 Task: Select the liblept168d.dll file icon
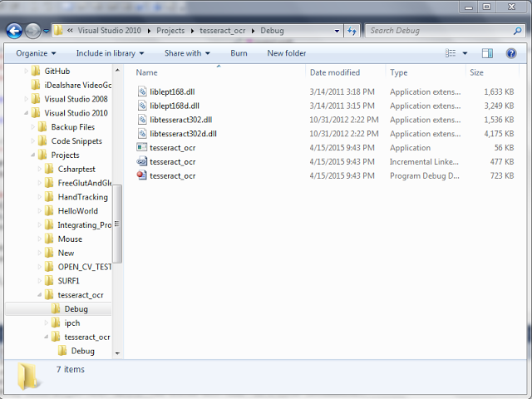tap(142, 106)
